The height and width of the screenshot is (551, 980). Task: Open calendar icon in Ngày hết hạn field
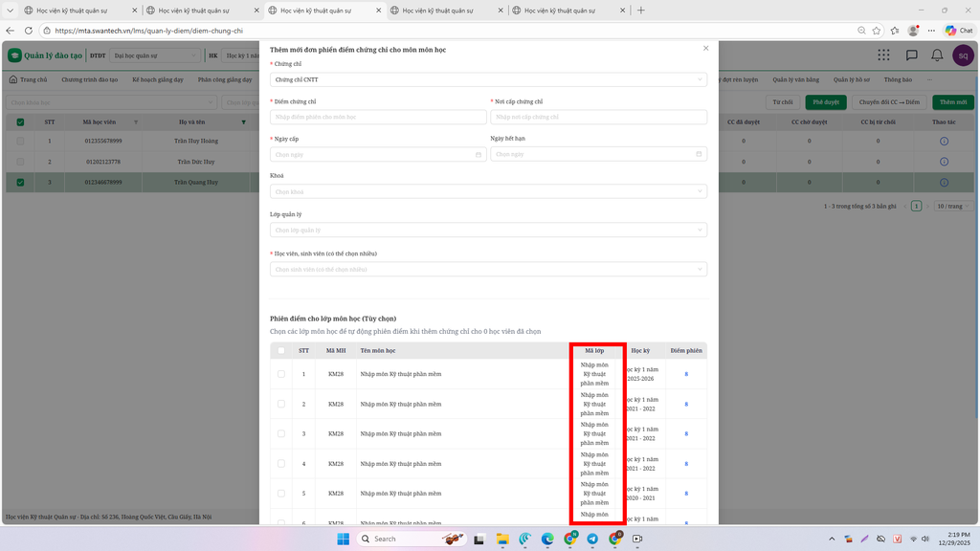pos(699,154)
